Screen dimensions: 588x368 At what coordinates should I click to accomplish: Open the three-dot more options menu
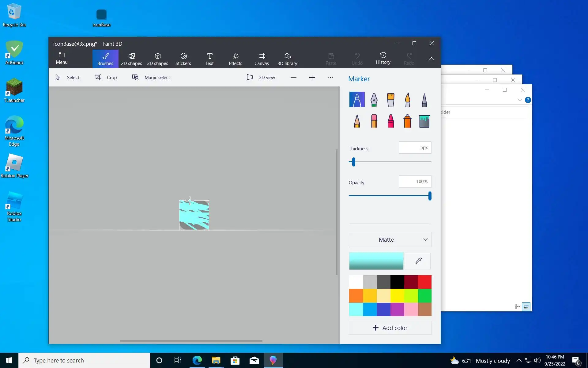click(x=330, y=77)
